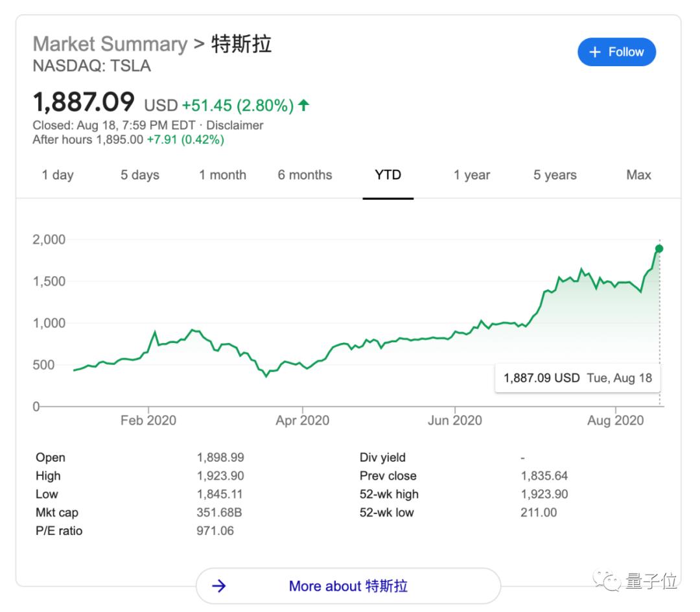Switch to the 5 days range

[x=139, y=175]
